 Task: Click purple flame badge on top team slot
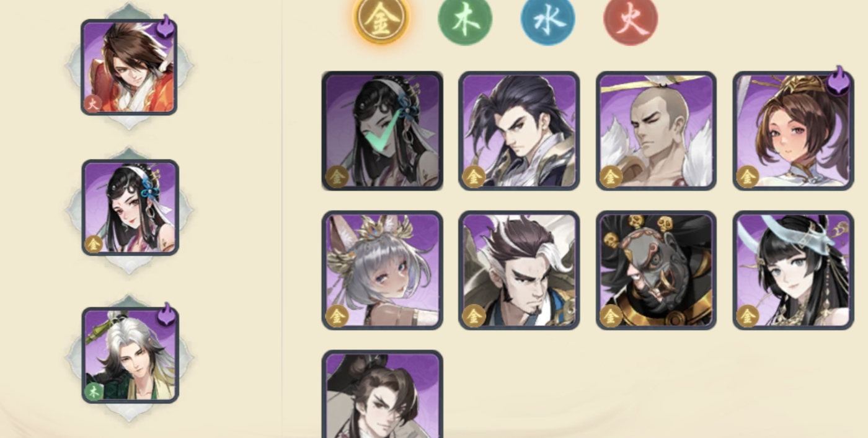165,28
